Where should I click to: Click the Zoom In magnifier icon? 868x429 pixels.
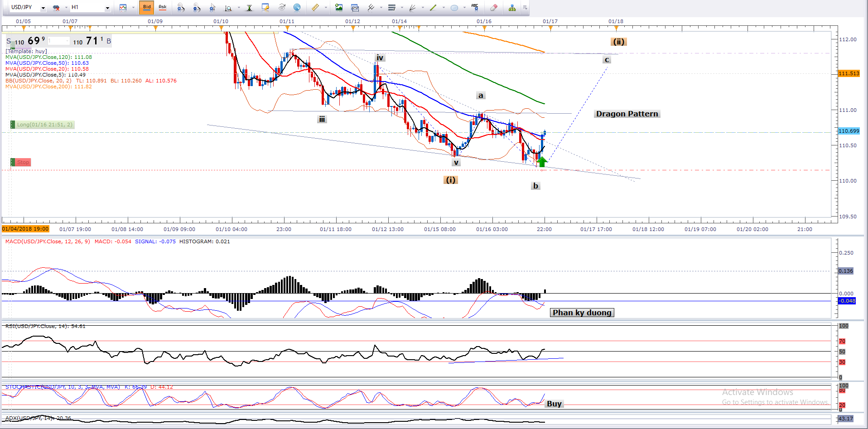coord(181,7)
